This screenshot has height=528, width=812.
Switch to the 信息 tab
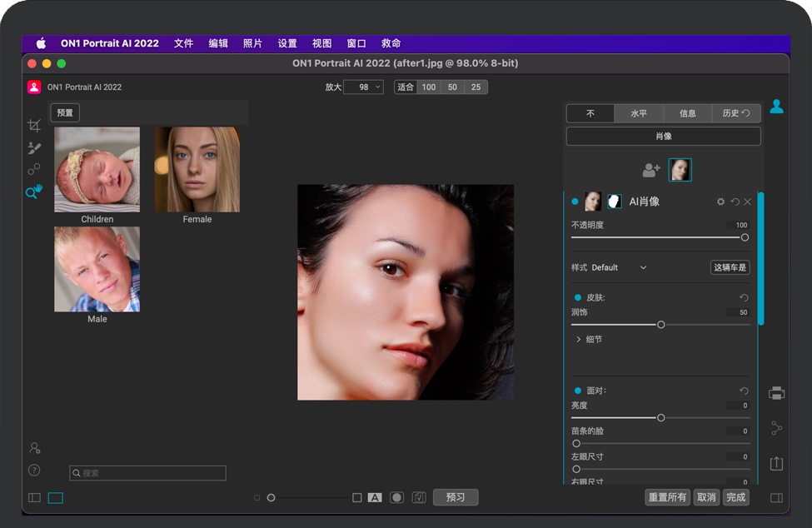click(x=687, y=113)
